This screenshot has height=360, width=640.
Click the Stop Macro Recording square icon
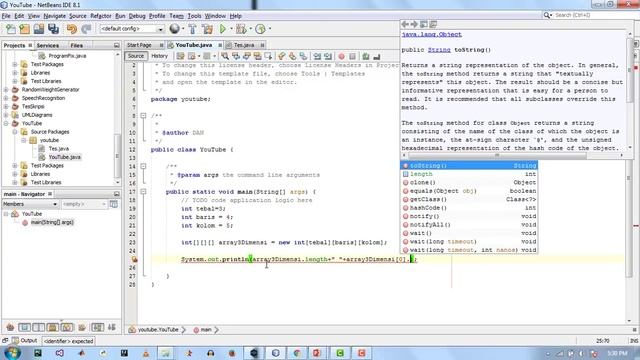353,56
